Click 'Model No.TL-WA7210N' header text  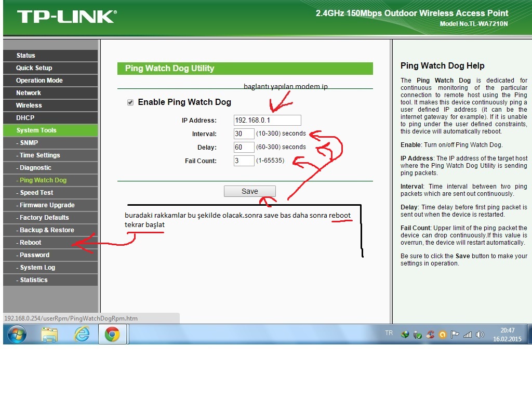474,24
